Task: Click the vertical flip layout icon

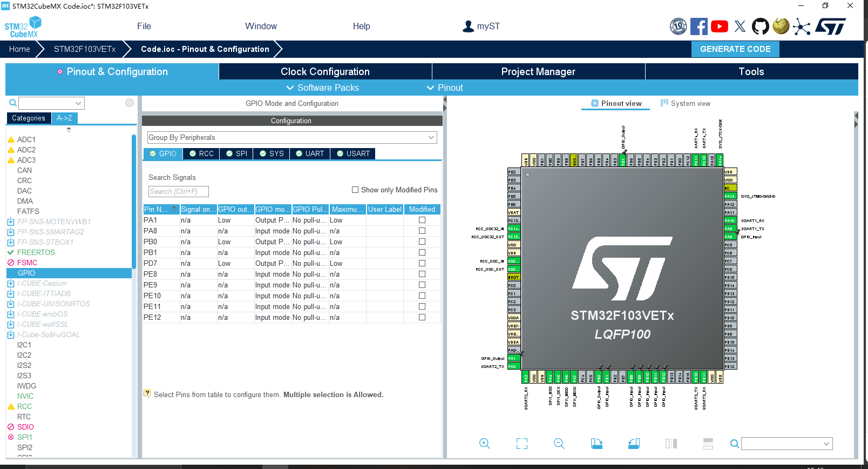Action: (x=671, y=444)
